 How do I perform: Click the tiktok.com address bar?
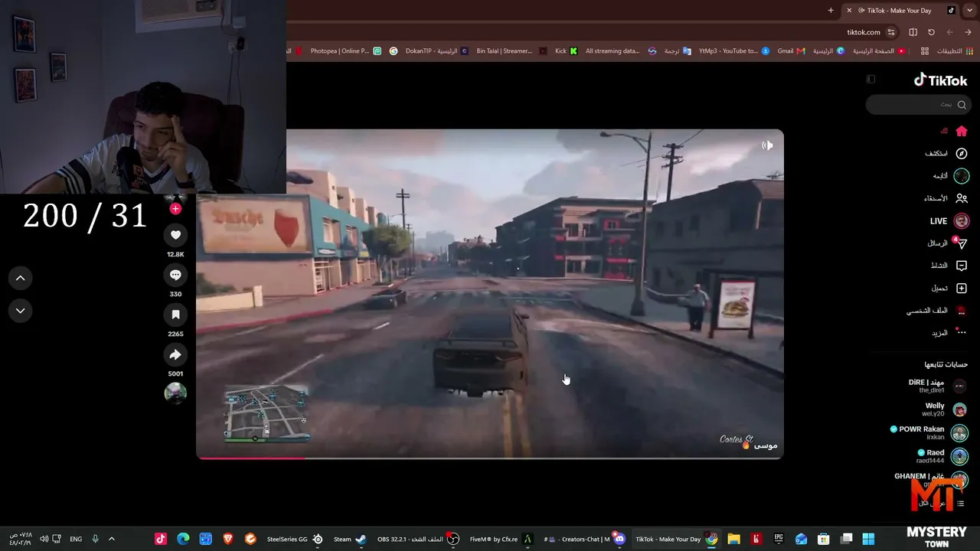[x=864, y=32]
